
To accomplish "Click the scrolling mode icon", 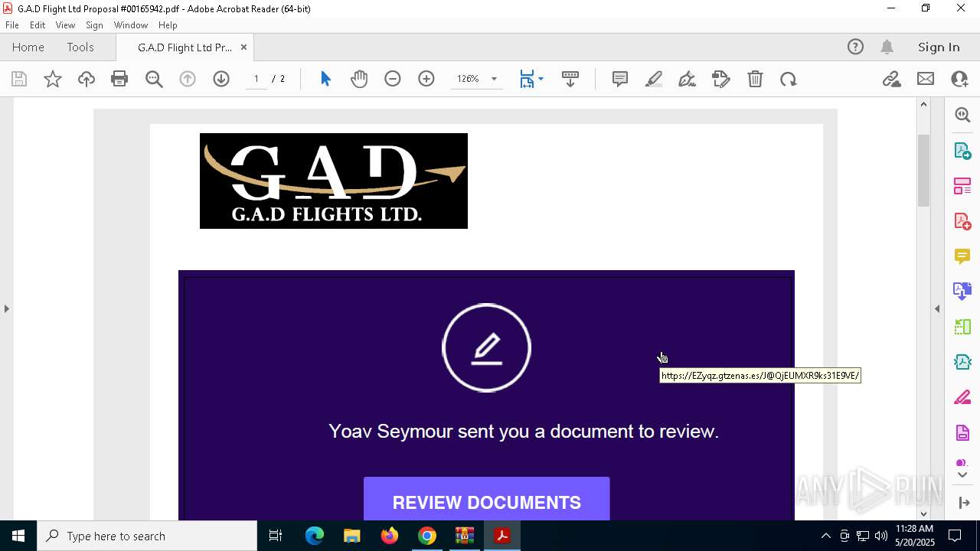I will pyautogui.click(x=570, y=79).
